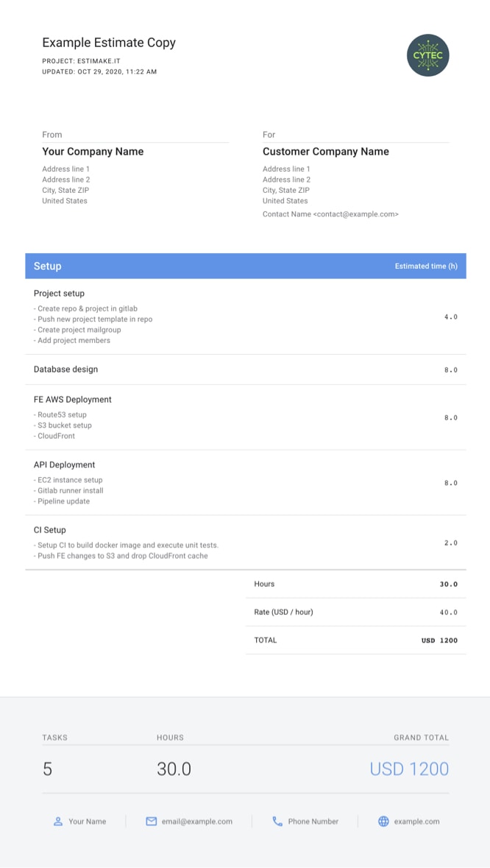Image resolution: width=490 pixels, height=868 pixels.
Task: Click the Rate (USD / hour) value 40.0
Action: tap(449, 613)
